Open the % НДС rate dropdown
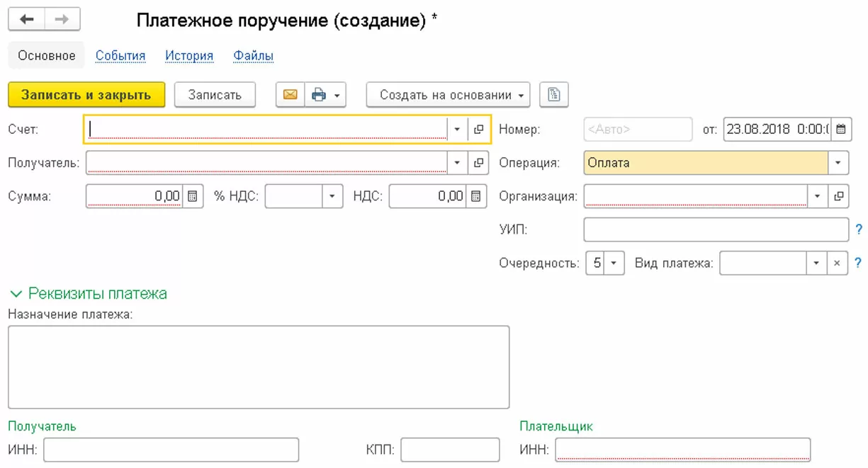868x468 pixels. (332, 196)
